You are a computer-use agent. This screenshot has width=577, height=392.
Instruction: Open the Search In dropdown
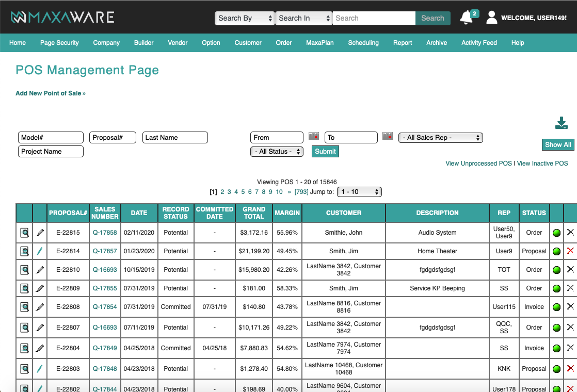[x=304, y=18]
